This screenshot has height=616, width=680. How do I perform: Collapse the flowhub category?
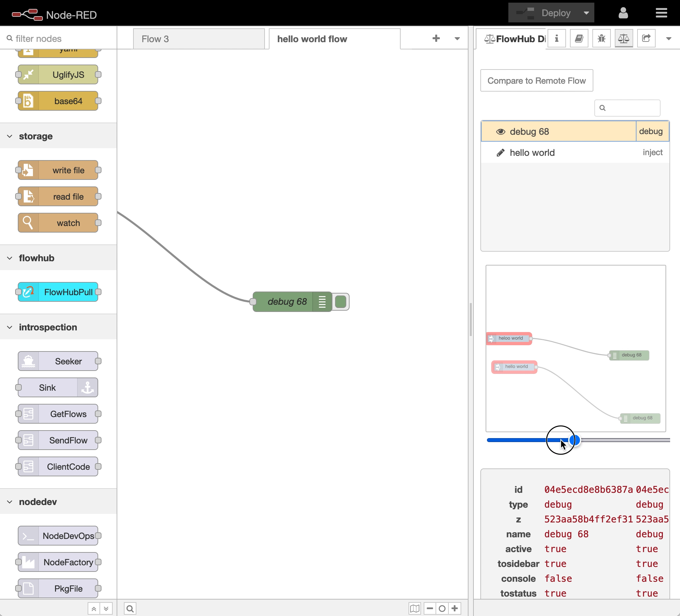point(58,258)
